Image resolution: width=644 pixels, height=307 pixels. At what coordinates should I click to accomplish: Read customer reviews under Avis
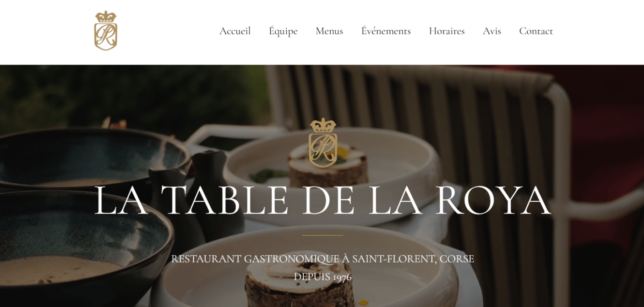pos(492,31)
